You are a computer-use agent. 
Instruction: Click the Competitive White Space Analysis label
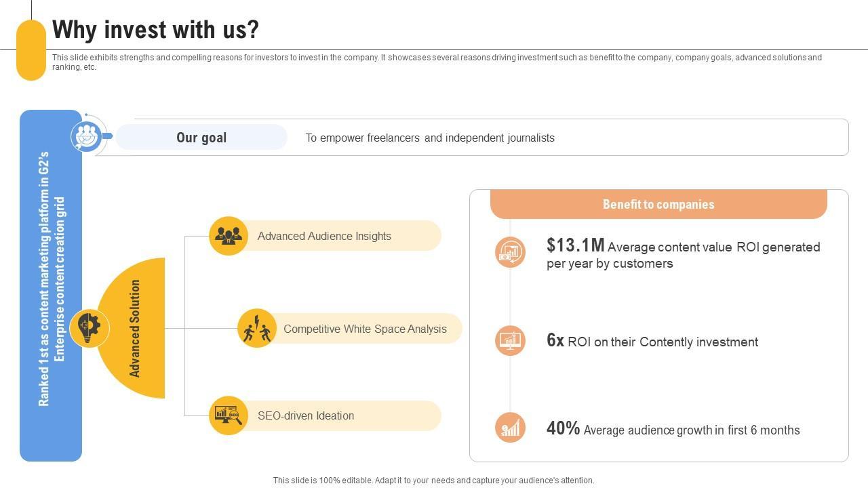[365, 329]
